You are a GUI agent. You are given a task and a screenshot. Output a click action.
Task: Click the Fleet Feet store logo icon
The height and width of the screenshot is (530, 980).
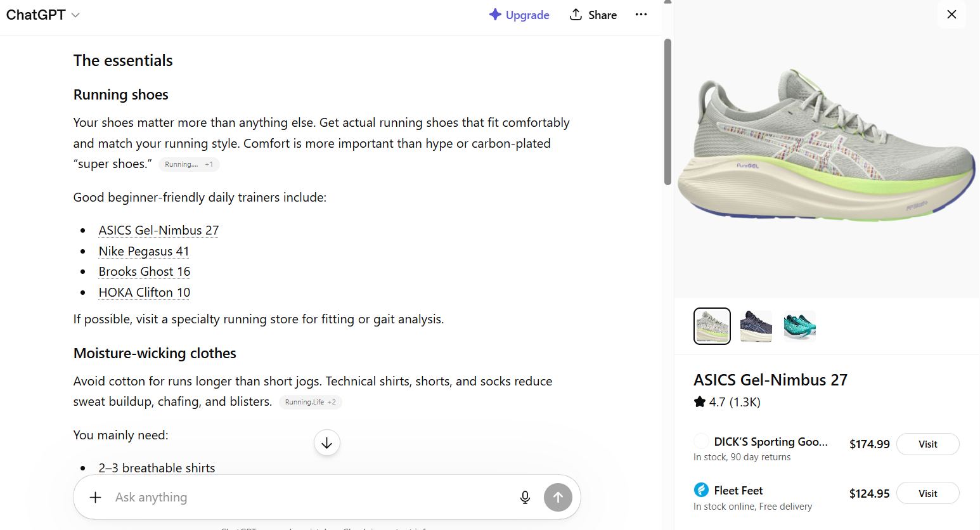[x=701, y=490]
